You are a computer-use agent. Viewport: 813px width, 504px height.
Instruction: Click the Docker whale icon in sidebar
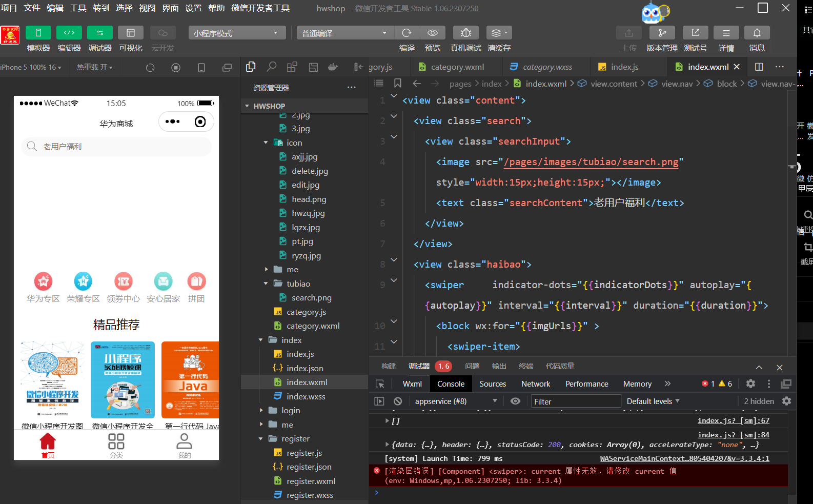pos(333,67)
